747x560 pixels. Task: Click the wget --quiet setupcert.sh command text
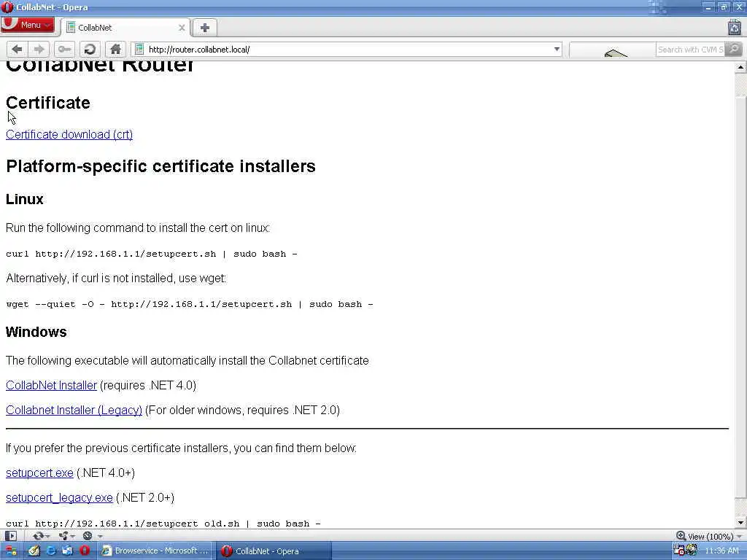190,304
